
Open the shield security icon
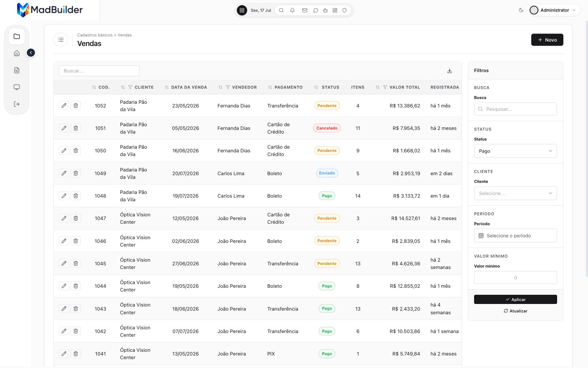[x=344, y=10]
